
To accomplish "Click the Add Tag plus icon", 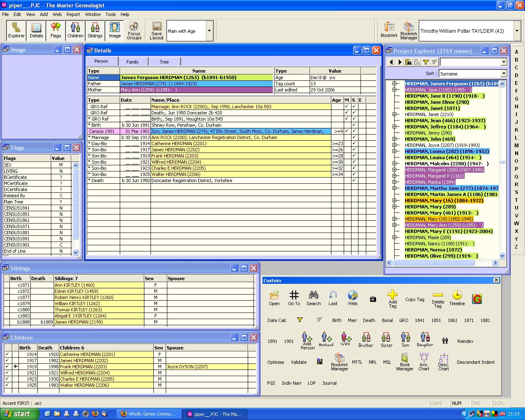I will pyautogui.click(x=393, y=299).
